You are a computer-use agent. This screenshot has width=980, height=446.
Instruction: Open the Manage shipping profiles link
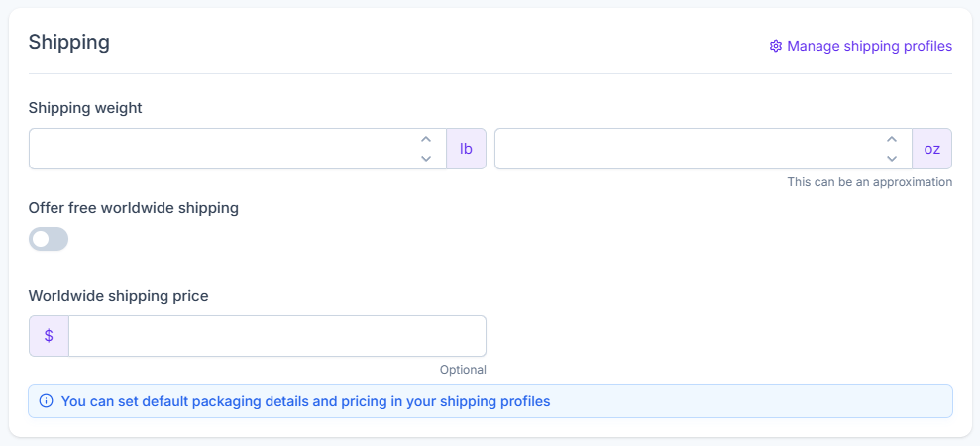869,46
